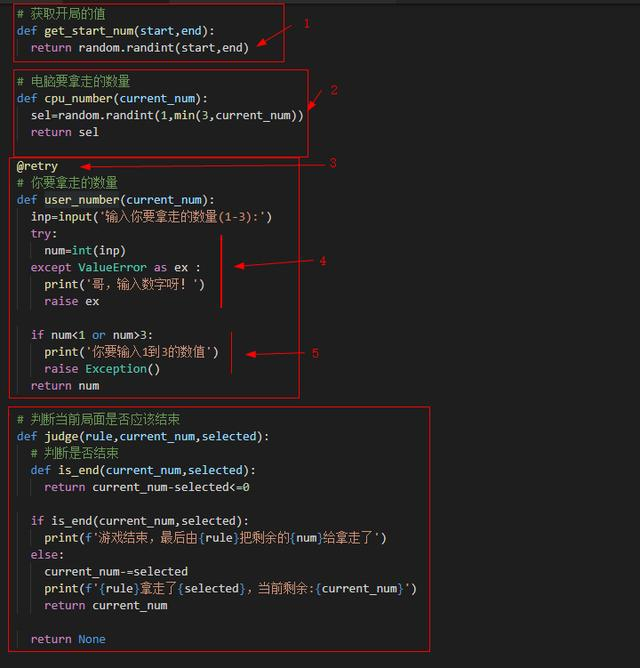Click the 'return sel' statement
Viewport: 640px width, 668px height.
65,132
